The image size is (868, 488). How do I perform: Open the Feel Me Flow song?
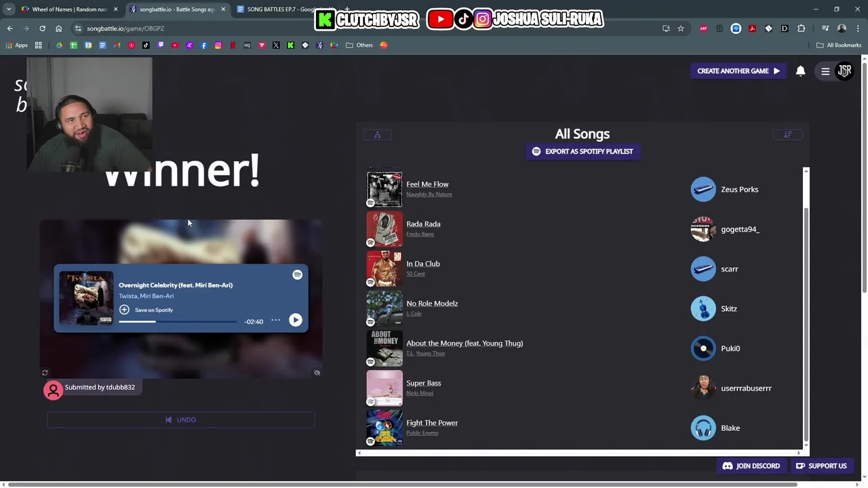tap(427, 184)
